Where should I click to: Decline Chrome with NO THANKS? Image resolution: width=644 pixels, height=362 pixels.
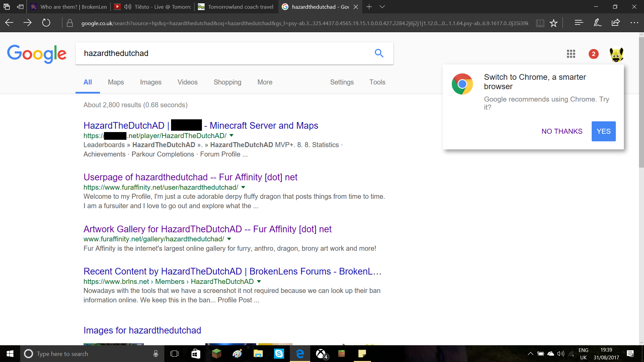pos(562,131)
